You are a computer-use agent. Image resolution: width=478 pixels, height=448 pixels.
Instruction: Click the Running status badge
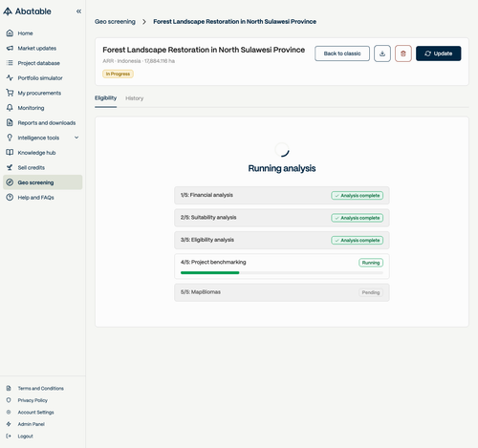[371, 263]
